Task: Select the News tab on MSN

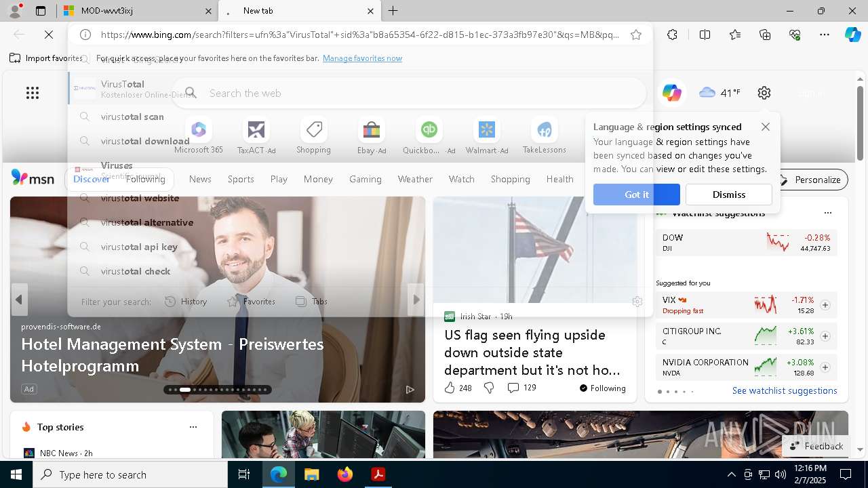Action: pos(200,179)
